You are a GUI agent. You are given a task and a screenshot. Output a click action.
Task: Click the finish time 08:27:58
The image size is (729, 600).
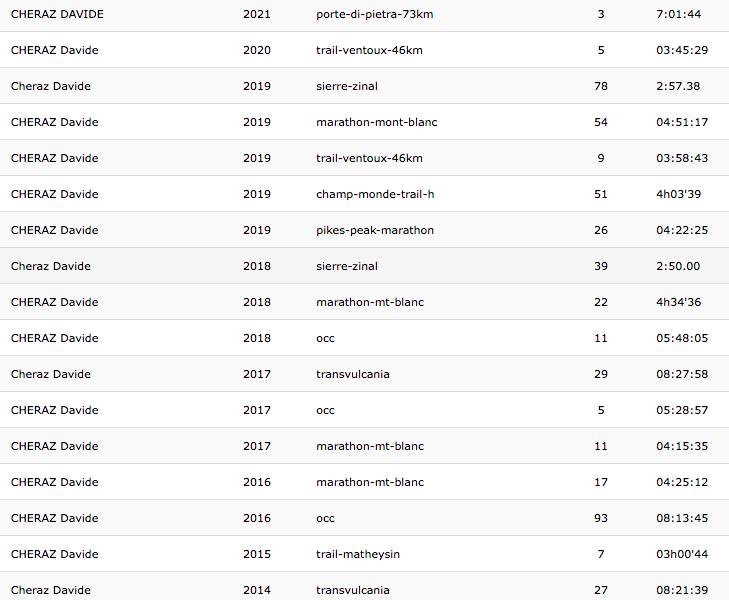coord(682,374)
